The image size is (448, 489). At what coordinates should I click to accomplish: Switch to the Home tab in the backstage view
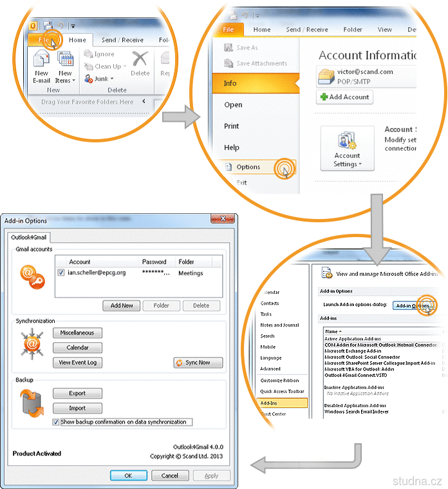(262, 30)
